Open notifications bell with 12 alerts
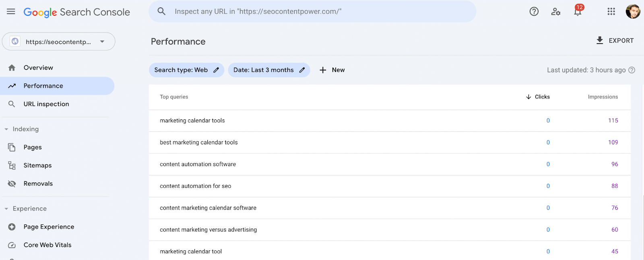This screenshot has width=644, height=260. (x=578, y=10)
